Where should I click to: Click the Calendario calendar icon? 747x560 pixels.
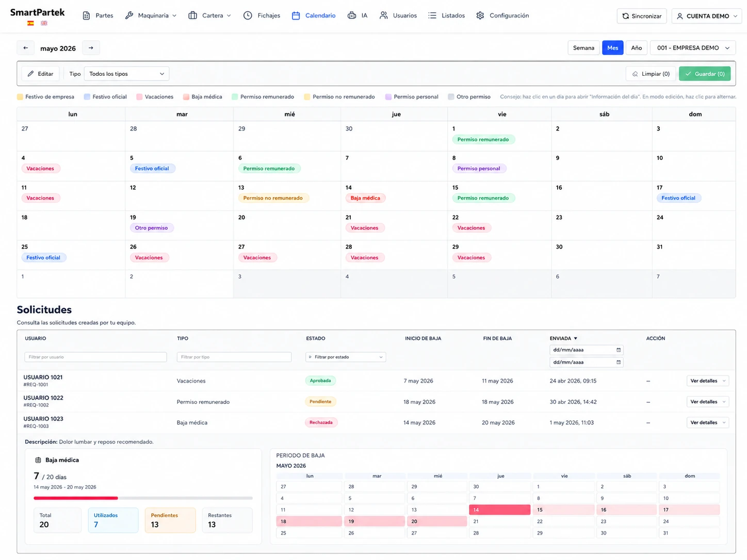pyautogui.click(x=296, y=15)
